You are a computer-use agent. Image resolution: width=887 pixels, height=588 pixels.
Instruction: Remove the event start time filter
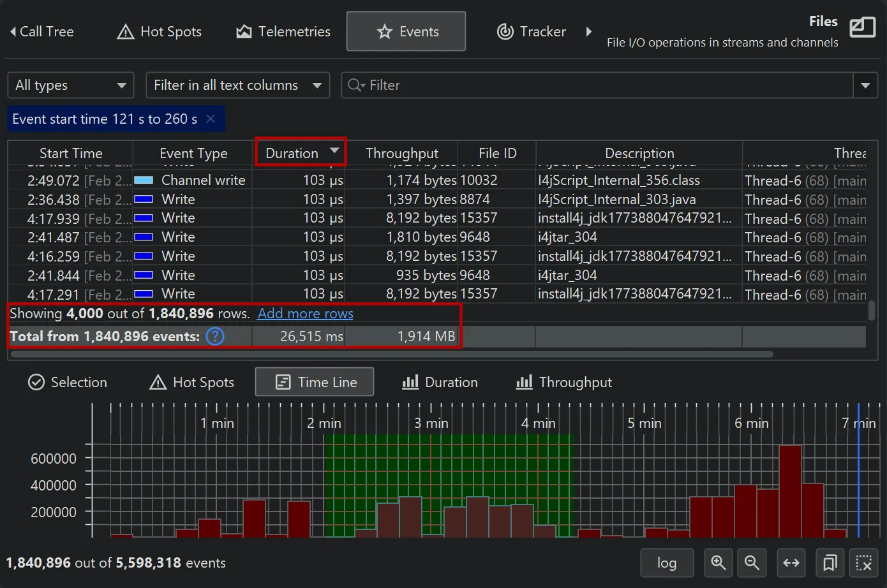pyautogui.click(x=211, y=119)
